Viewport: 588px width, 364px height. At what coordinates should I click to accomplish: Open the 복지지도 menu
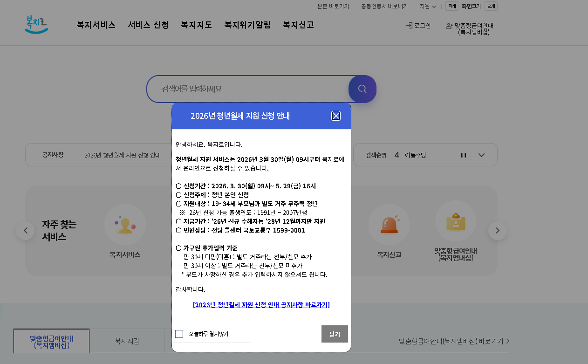click(x=197, y=25)
